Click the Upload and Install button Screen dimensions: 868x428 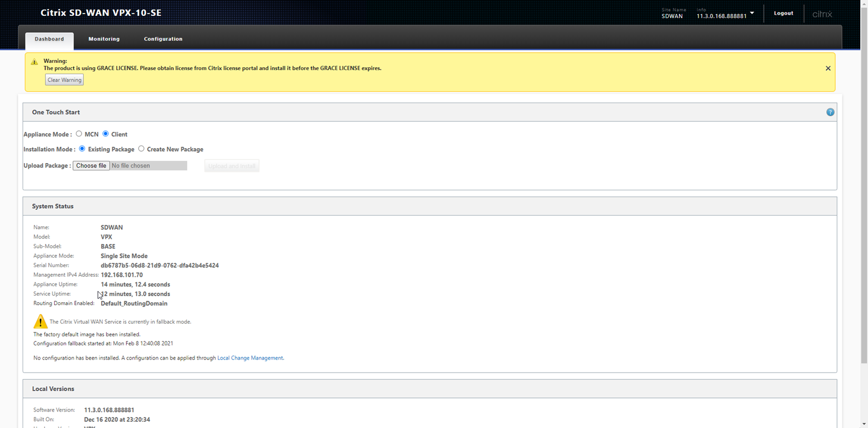pos(232,166)
